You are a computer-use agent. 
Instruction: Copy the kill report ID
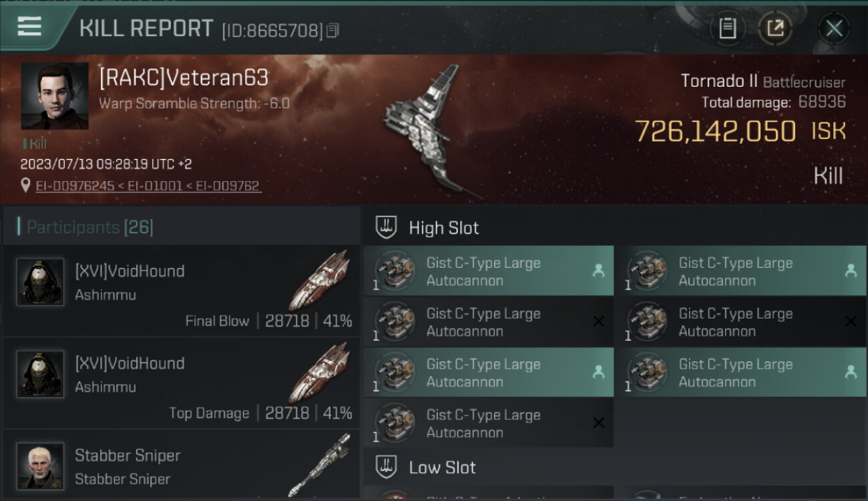pos(333,31)
